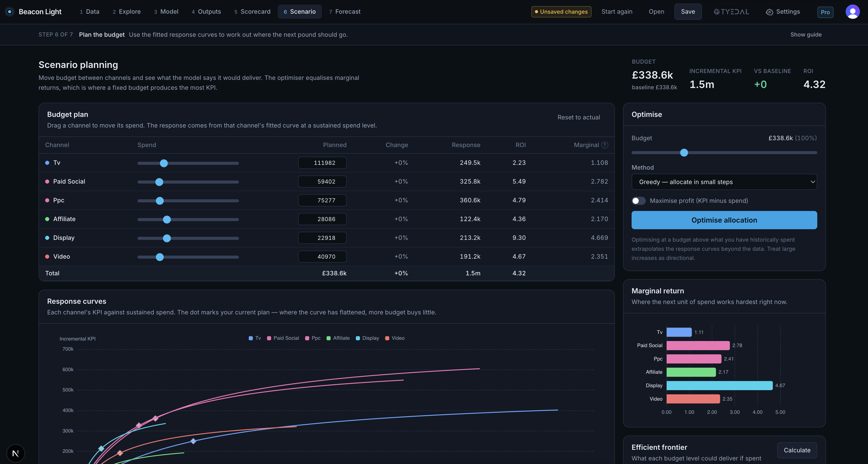Image resolution: width=868 pixels, height=464 pixels.
Task: Open the Model tab
Action: point(166,12)
